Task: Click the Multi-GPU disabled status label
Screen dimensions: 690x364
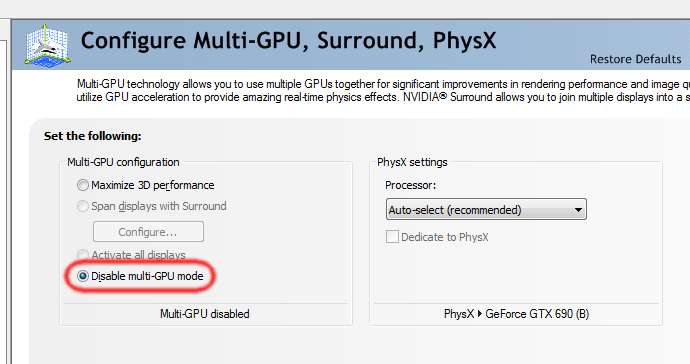Action: pos(205,314)
